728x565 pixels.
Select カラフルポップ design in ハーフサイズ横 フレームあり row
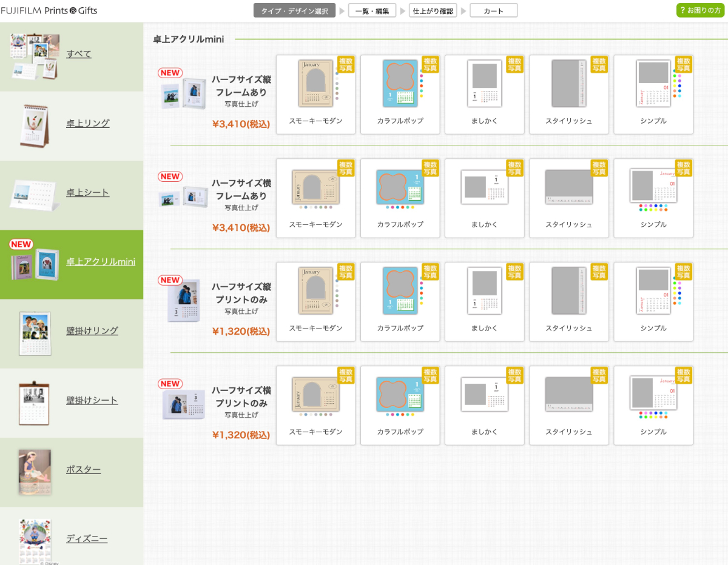point(400,198)
